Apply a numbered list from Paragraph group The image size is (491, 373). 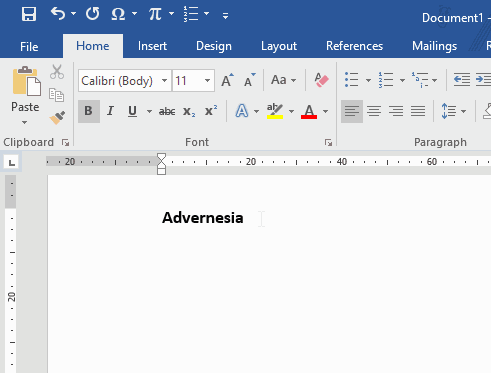(386, 80)
